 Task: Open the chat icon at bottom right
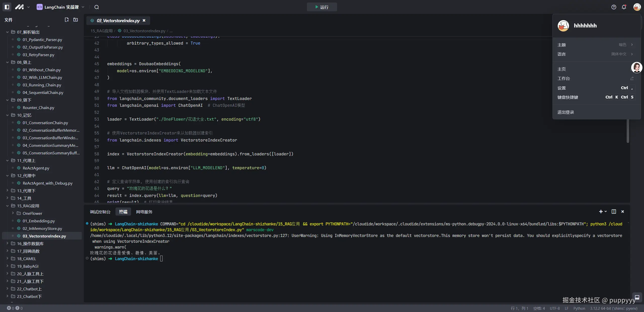pos(637,297)
